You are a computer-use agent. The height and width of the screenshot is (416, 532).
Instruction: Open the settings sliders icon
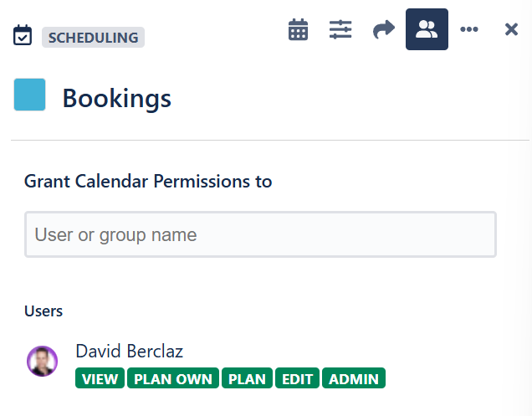coord(340,30)
